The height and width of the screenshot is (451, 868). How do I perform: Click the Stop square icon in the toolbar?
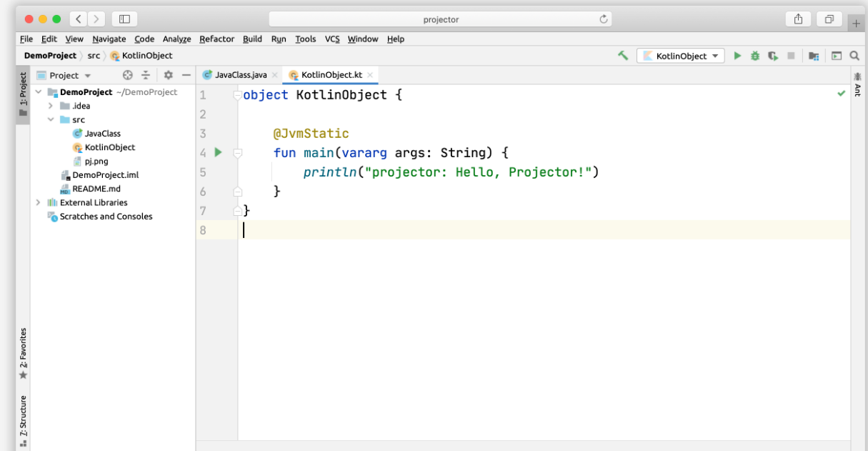tap(791, 55)
